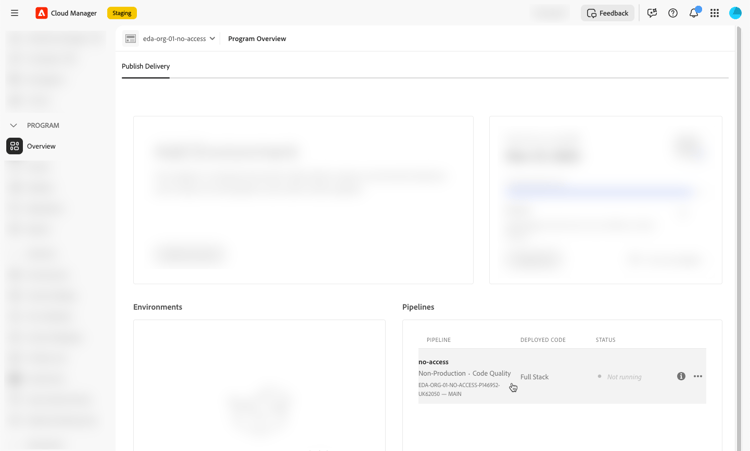Screen dimensions: 750x451
Task: Open the notifications bell
Action: coord(694,13)
